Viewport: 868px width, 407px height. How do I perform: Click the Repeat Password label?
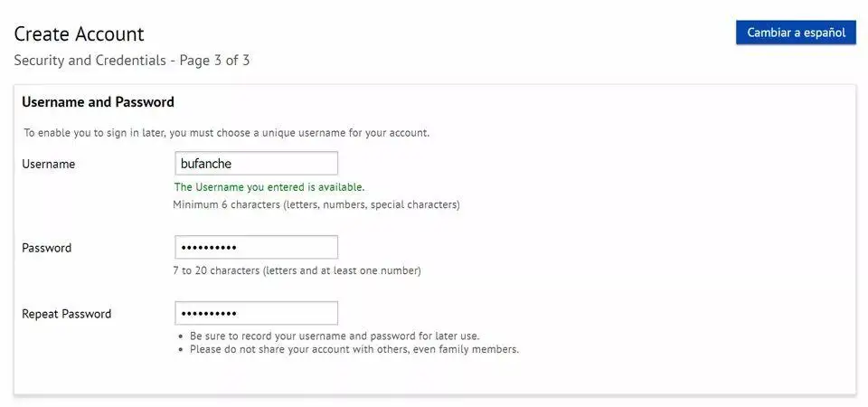(66, 314)
